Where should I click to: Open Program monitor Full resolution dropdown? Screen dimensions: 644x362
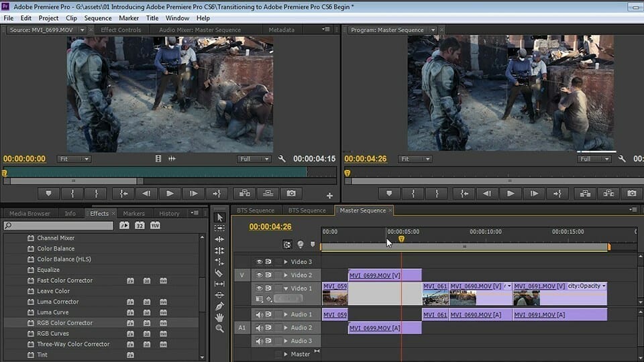click(595, 159)
